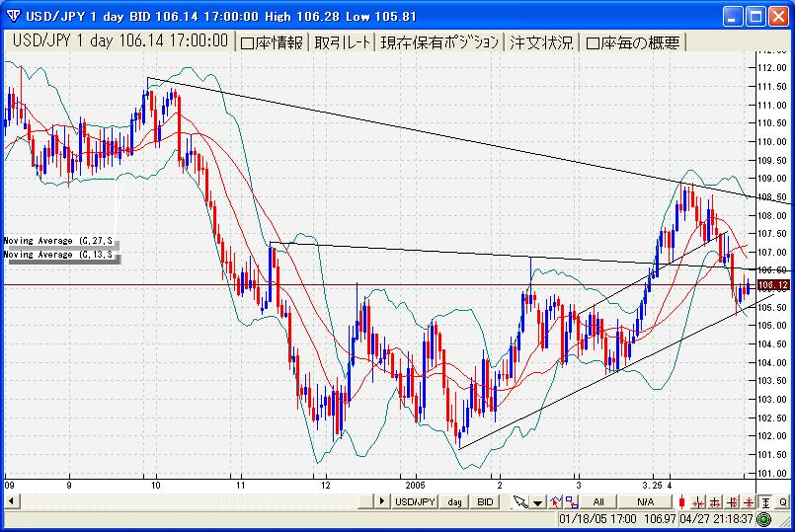Select the red candlestick chart type icon

[681, 502]
